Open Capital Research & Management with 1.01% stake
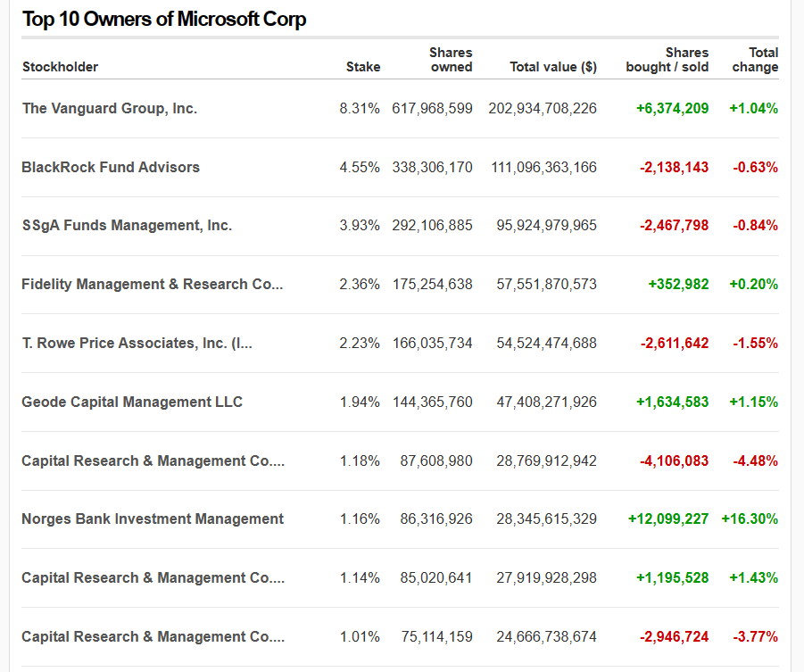 click(153, 636)
